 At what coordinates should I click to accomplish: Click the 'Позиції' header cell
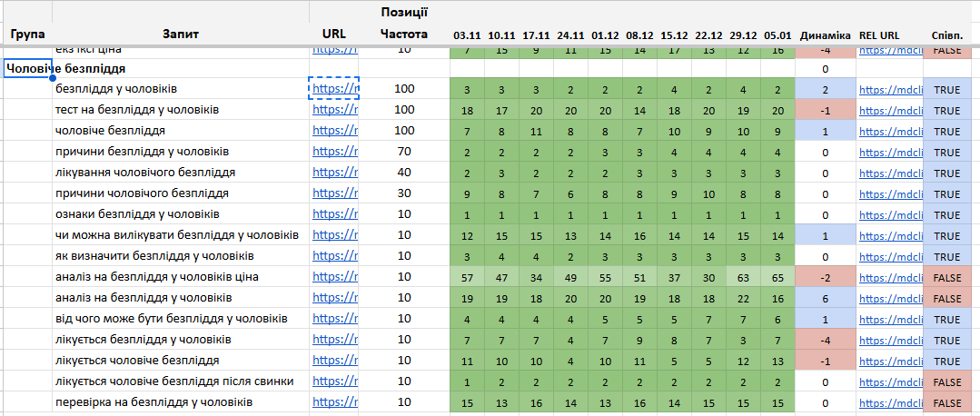pyautogui.click(x=403, y=13)
